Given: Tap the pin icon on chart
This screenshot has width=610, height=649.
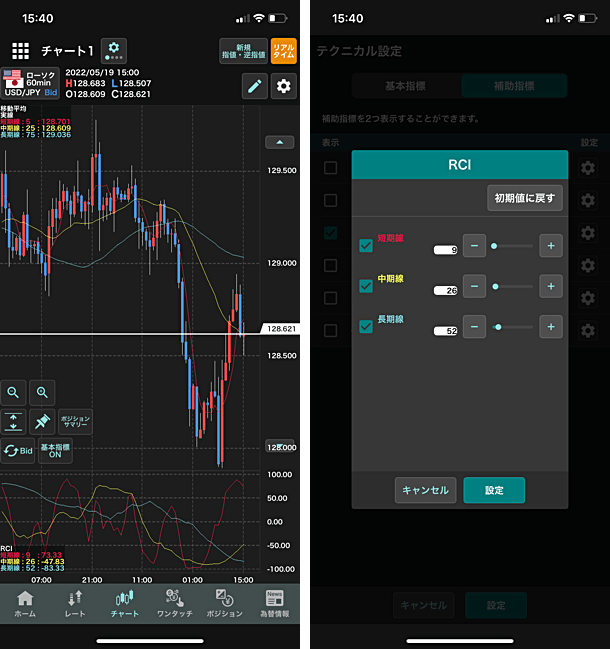Looking at the screenshot, I should point(42,422).
